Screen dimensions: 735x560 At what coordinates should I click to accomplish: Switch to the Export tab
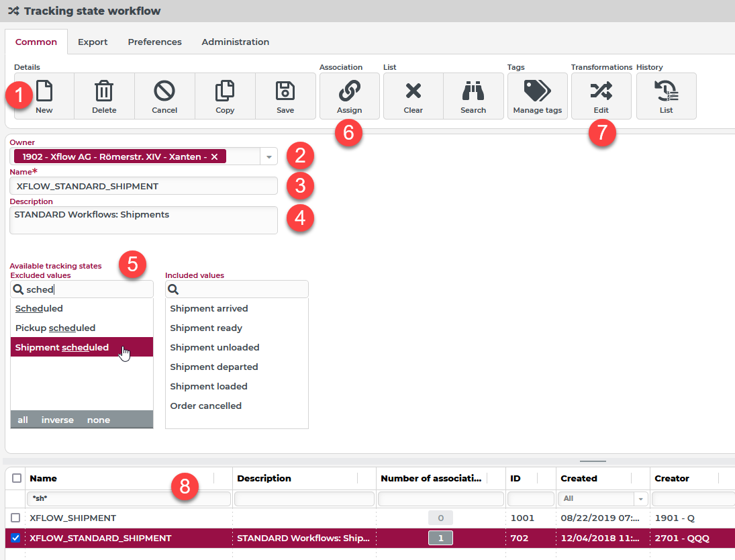(x=93, y=42)
